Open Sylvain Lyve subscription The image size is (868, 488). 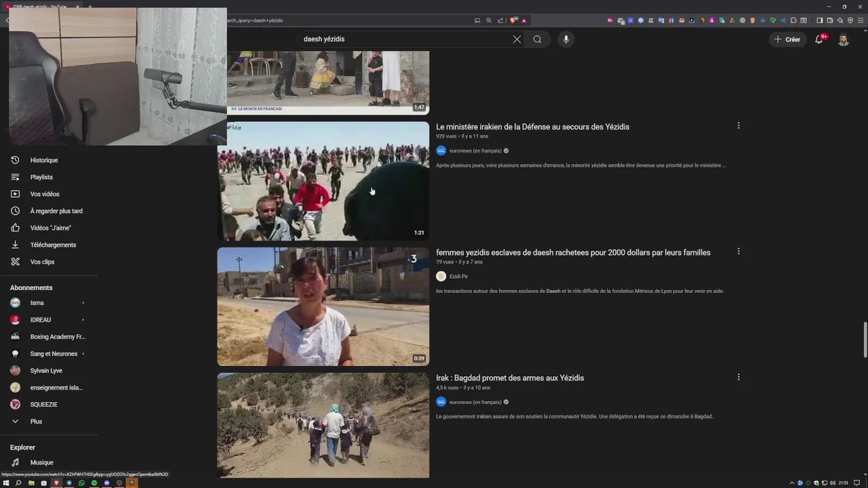pos(46,371)
